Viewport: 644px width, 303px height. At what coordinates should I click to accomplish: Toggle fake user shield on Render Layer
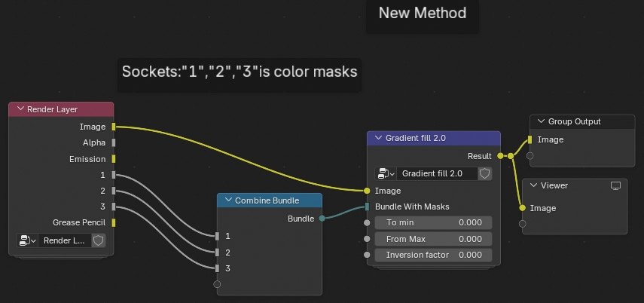pos(98,240)
